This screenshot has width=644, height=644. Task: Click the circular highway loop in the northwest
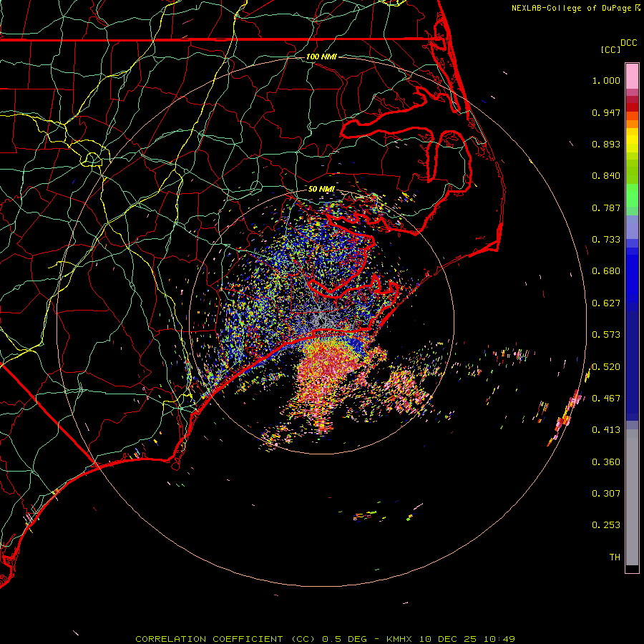92,159
